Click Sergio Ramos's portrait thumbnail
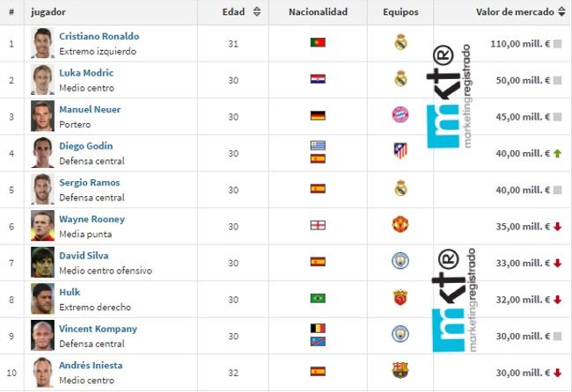Screen dimensions: 572x392 [x=42, y=188]
